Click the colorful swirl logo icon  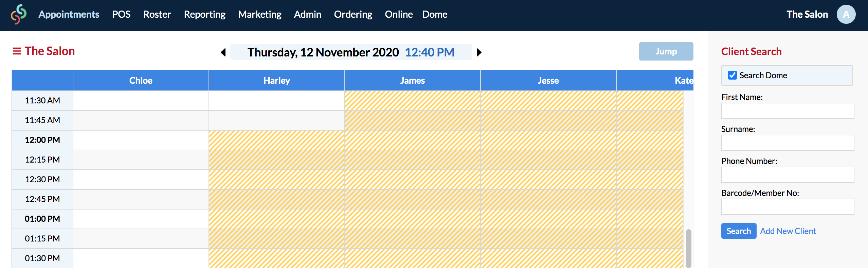pyautogui.click(x=19, y=14)
